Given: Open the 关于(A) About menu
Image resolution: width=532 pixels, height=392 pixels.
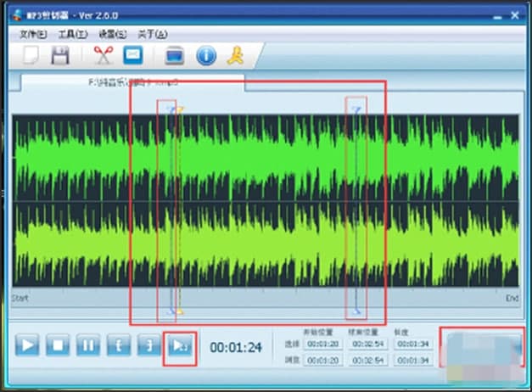Looking at the screenshot, I should pyautogui.click(x=153, y=34).
